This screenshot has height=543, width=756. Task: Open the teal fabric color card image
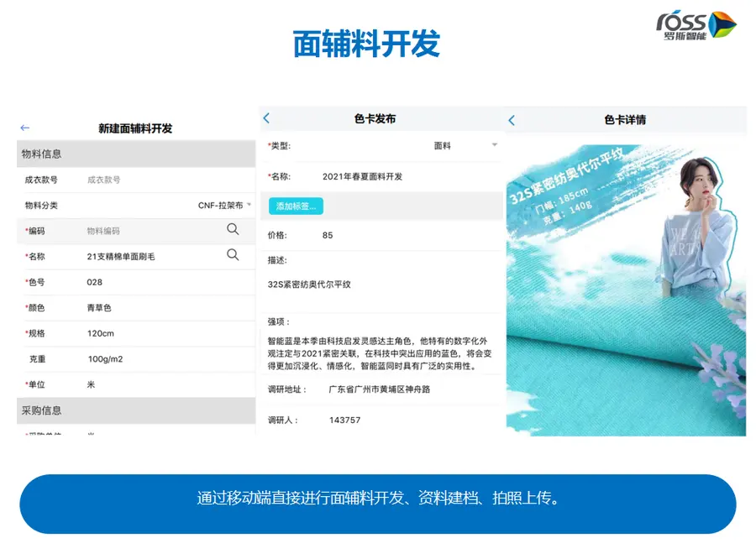626,290
